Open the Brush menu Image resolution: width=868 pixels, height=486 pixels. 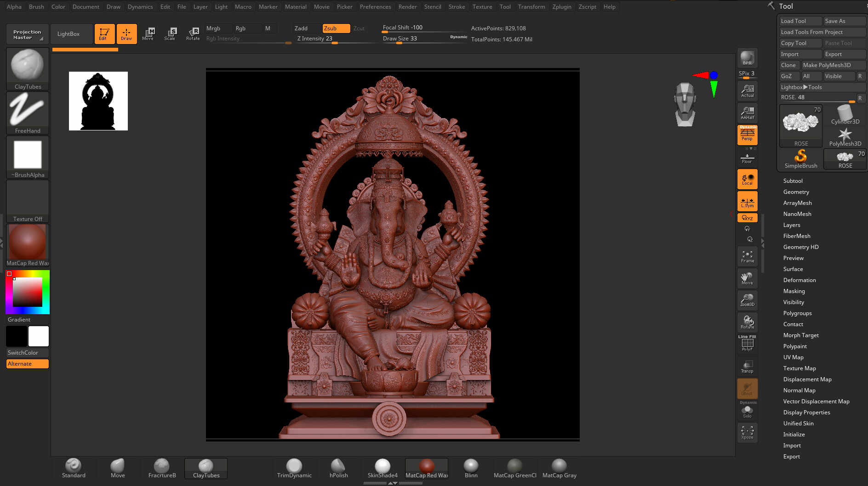click(36, 6)
